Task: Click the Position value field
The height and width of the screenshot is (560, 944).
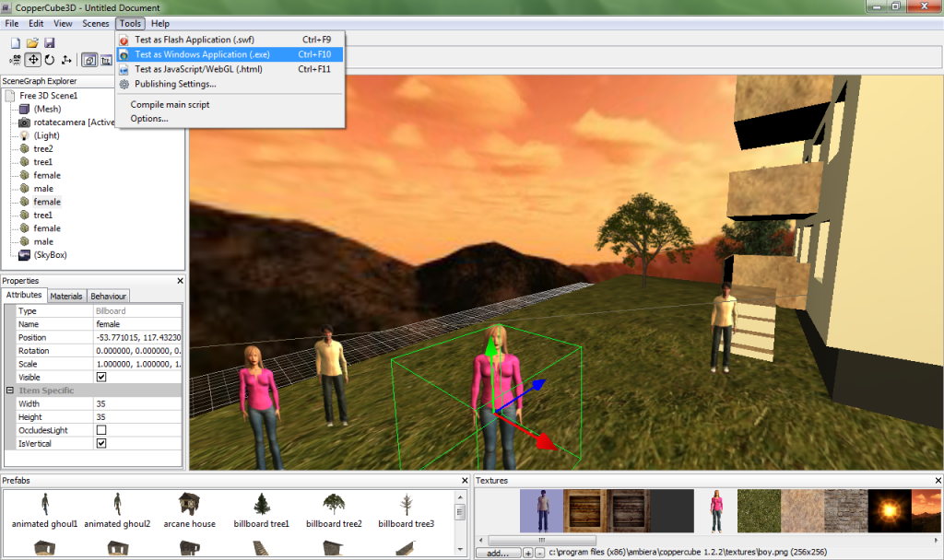Action: (x=138, y=337)
